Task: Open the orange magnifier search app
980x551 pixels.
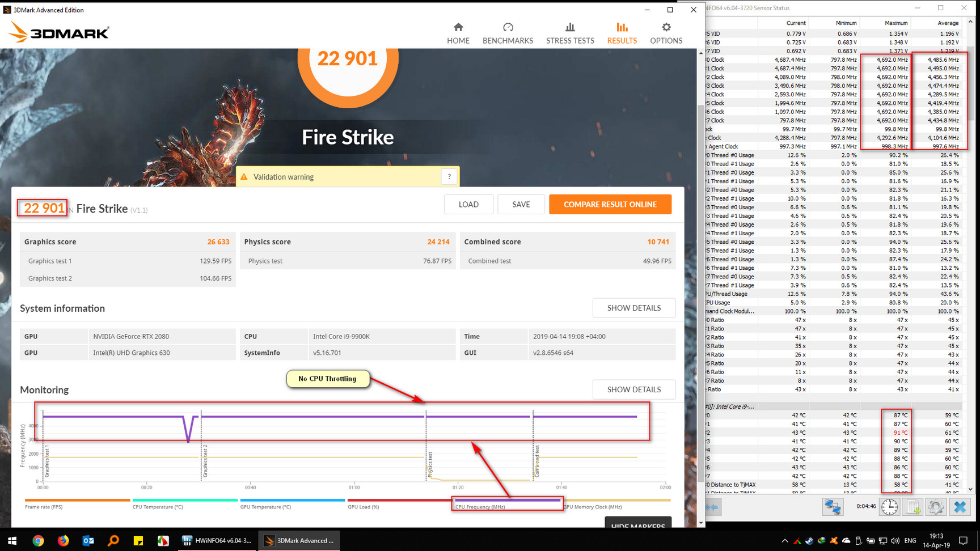Action: click(113, 540)
